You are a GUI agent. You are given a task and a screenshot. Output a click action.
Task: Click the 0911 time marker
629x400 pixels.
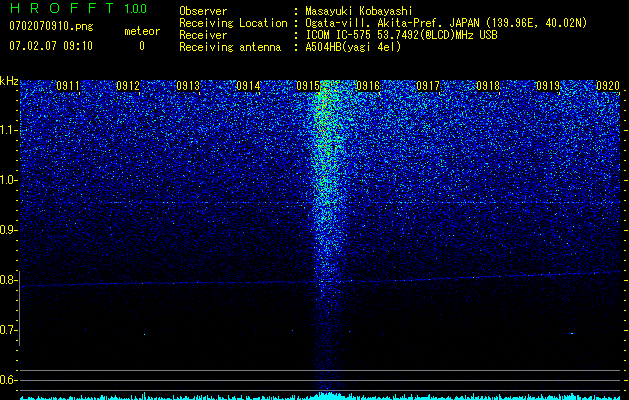coord(68,86)
